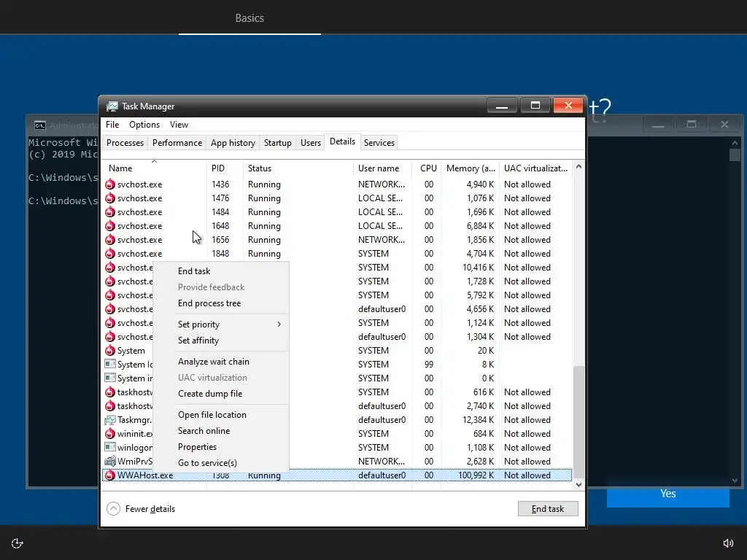The image size is (747, 560).
Task: Click the System process icon
Action: click(x=110, y=351)
